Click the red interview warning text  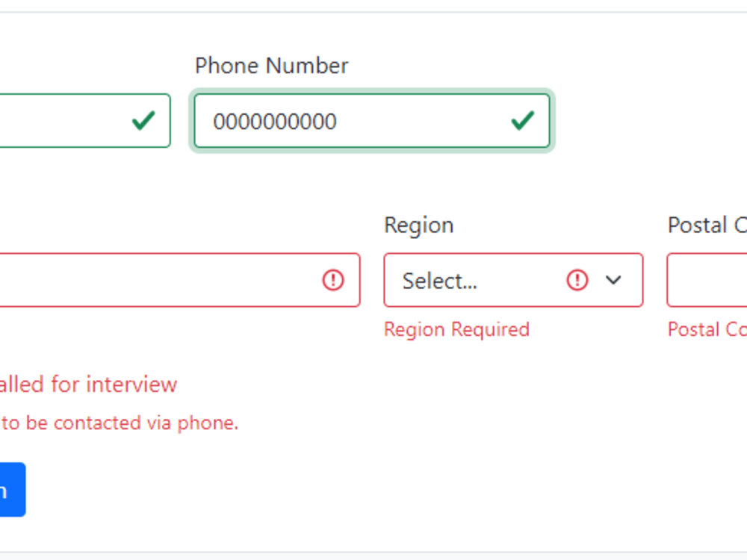point(88,384)
